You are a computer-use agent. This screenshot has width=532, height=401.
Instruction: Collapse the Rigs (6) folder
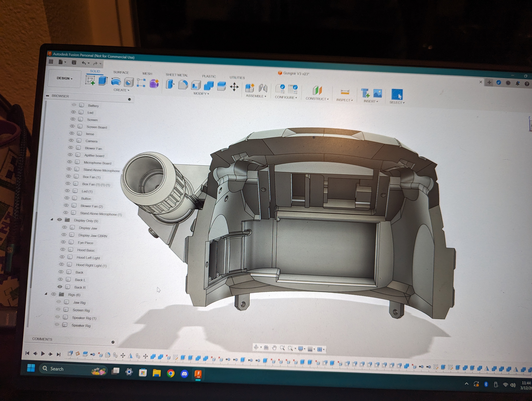pos(46,294)
